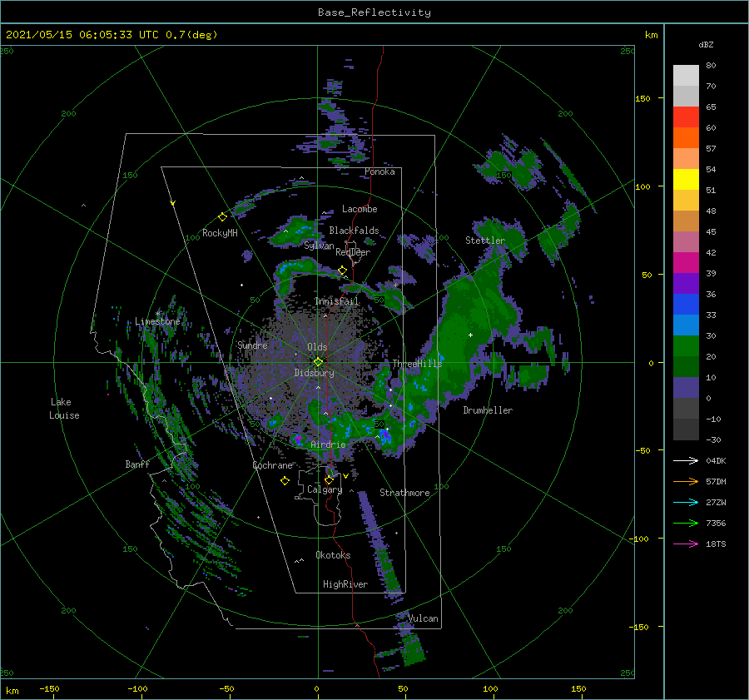
Task: Click the Airdrie city label
Action: tap(328, 444)
